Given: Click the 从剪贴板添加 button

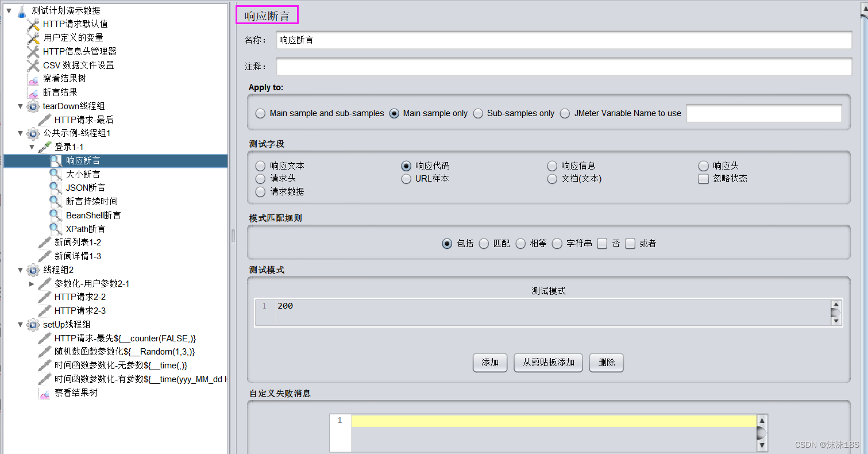Looking at the screenshot, I should click(x=548, y=363).
